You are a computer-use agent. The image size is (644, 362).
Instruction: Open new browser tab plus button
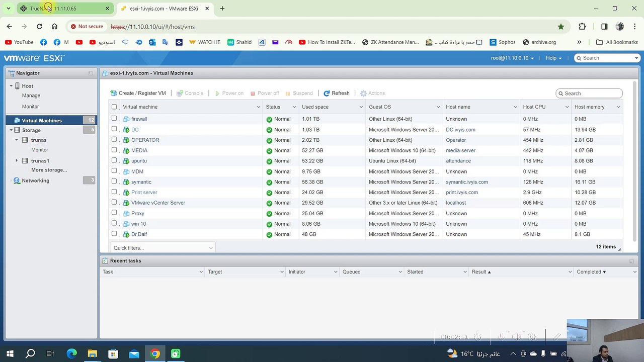[222, 9]
